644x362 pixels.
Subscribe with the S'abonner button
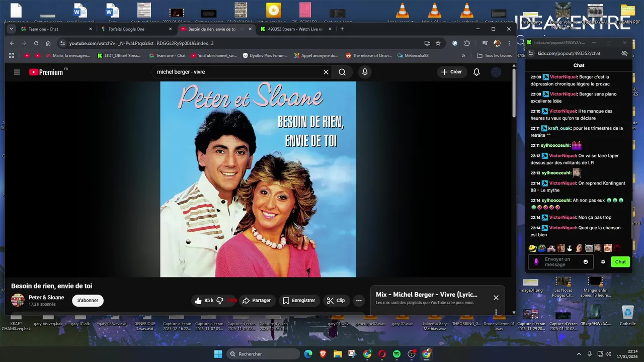(x=88, y=300)
